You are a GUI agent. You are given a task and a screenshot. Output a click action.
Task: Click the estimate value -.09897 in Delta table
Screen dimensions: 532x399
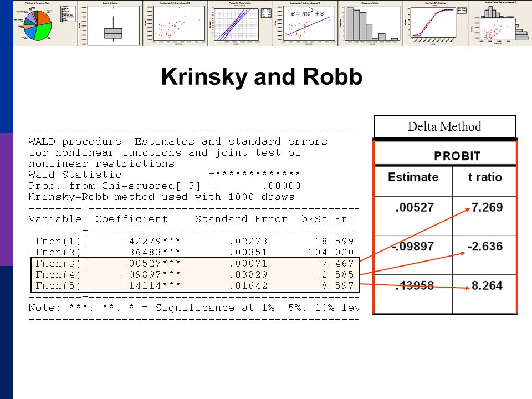point(413,246)
